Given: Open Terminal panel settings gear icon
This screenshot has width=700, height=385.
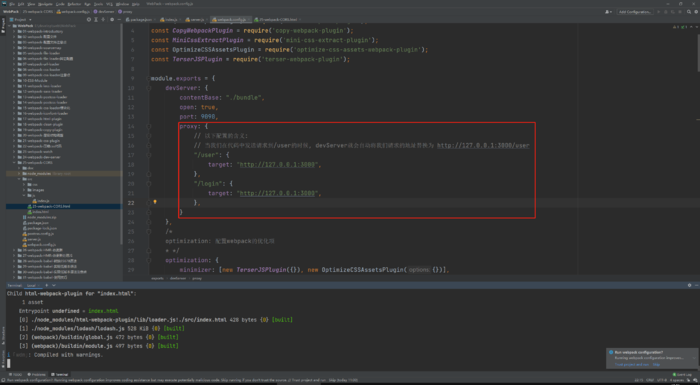Looking at the screenshot, I should (689, 285).
